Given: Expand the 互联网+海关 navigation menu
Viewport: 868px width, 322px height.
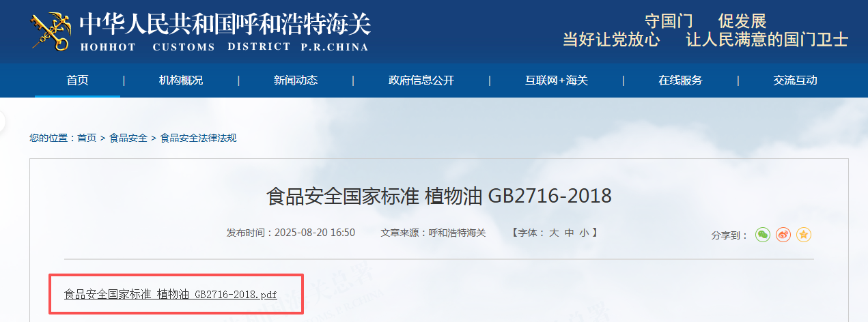Looking at the screenshot, I should point(556,80).
